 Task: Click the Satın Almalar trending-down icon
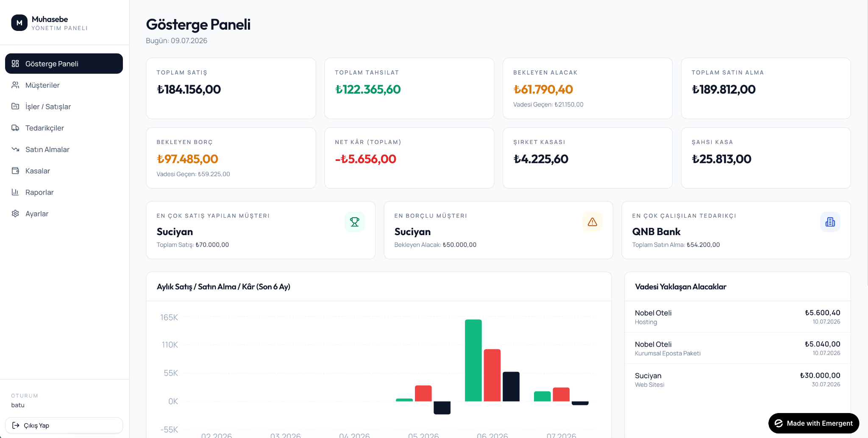15,149
